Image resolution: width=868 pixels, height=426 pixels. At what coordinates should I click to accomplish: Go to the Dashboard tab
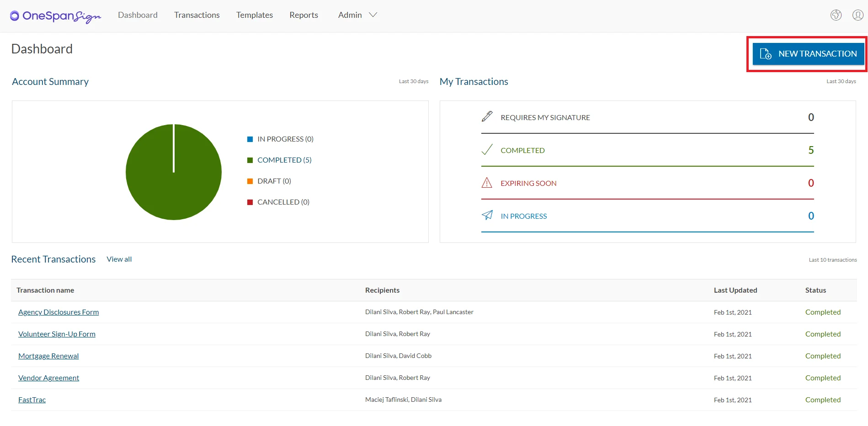(138, 15)
